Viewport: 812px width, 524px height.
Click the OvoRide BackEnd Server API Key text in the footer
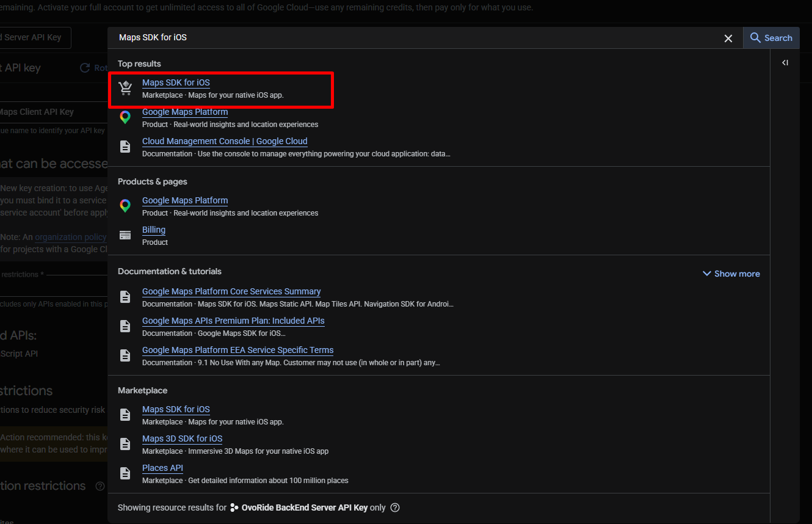click(305, 508)
